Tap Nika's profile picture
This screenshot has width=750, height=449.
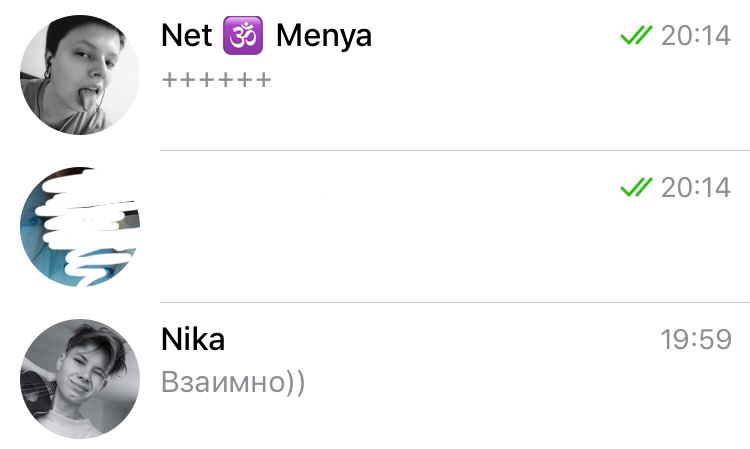[x=80, y=379]
